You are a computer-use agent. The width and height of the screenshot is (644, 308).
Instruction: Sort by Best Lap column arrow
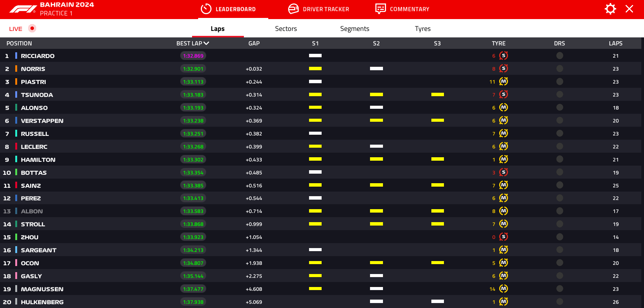206,44
